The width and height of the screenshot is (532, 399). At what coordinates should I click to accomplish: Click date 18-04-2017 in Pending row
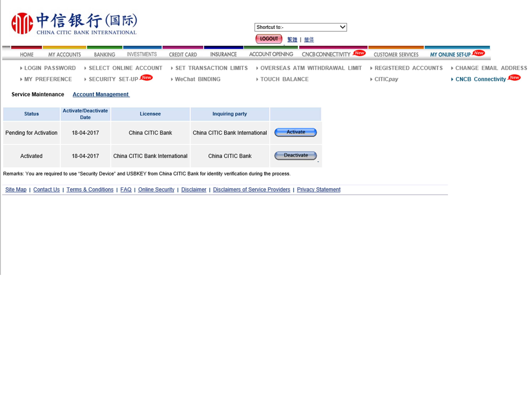(x=85, y=133)
